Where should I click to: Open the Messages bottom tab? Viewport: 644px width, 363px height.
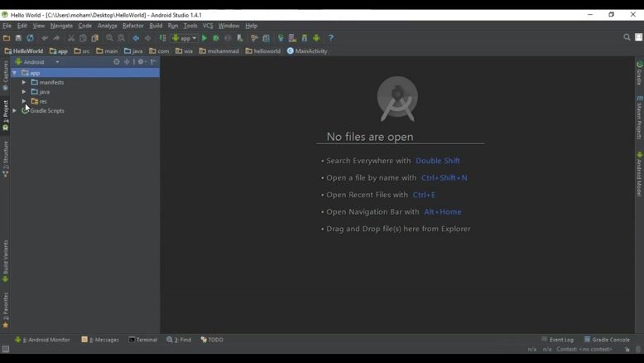click(x=100, y=340)
